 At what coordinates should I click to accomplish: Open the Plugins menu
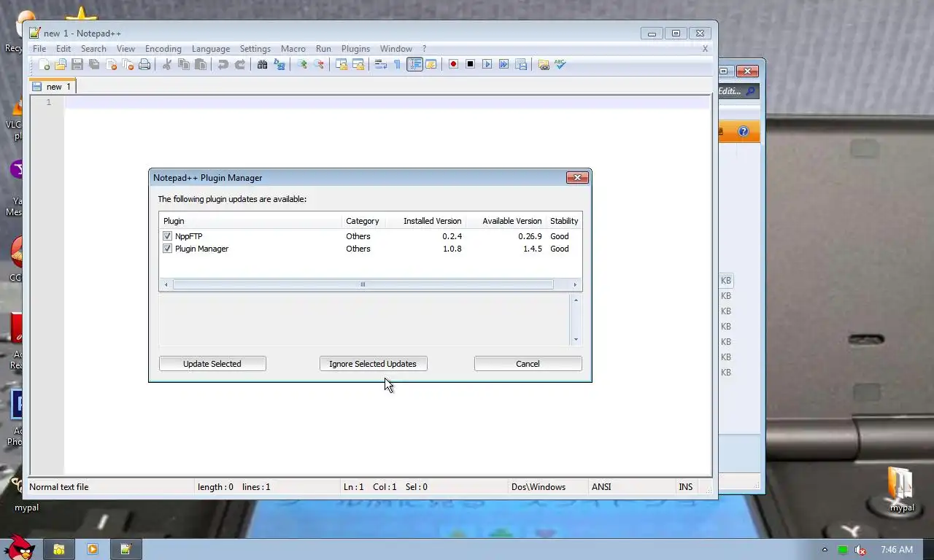(x=355, y=49)
